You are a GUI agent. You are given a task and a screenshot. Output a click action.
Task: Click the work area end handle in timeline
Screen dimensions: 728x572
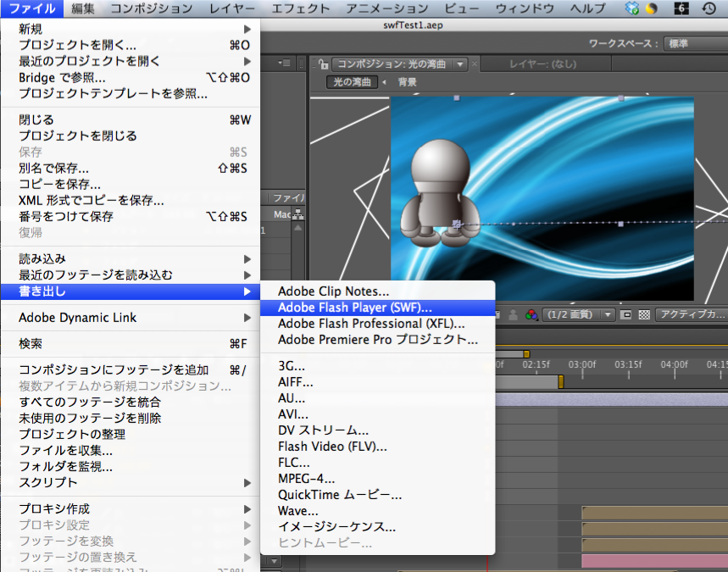[561, 382]
